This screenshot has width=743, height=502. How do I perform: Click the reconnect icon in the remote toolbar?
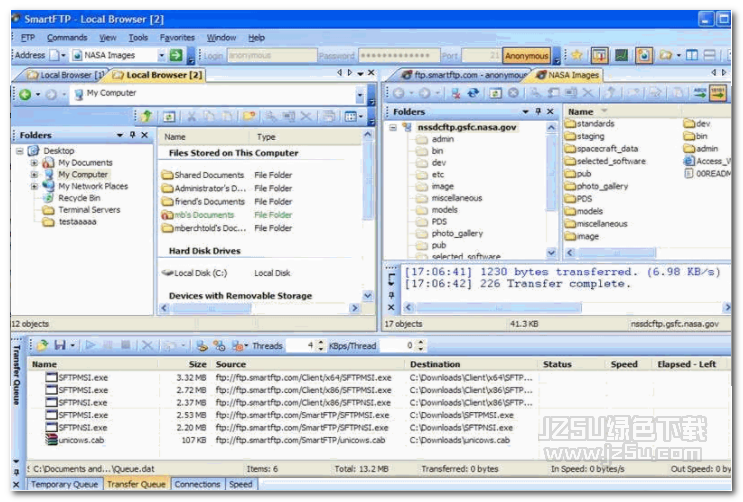(x=473, y=93)
